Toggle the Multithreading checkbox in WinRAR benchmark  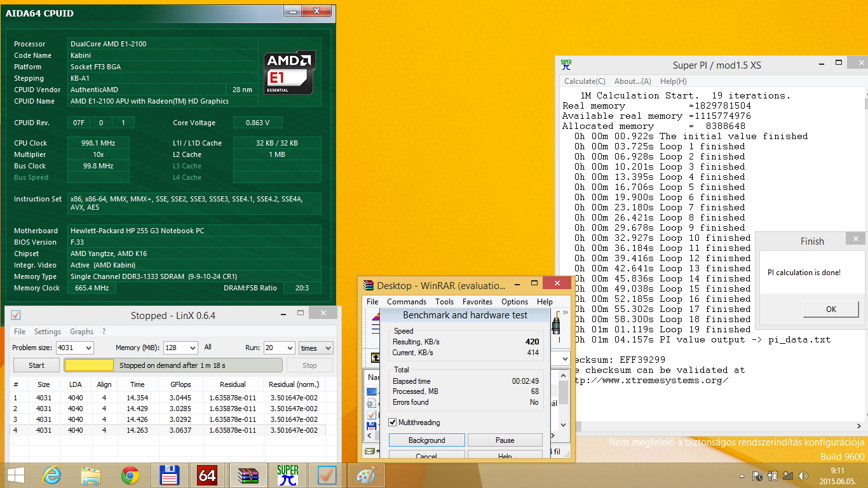tap(393, 423)
